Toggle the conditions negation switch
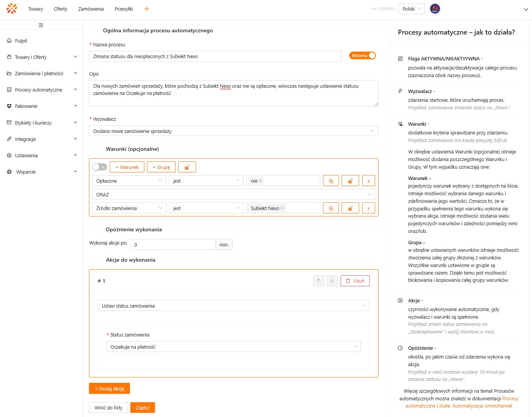This screenshot has width=532, height=417. click(100, 167)
